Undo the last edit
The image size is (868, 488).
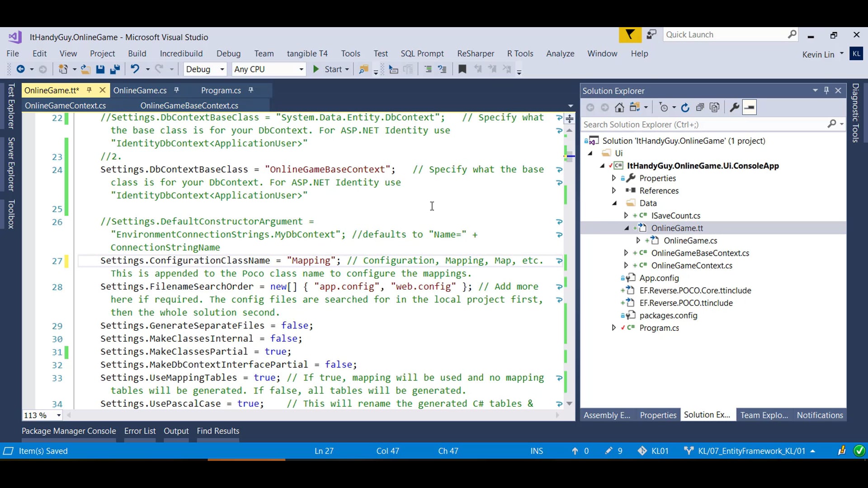coord(135,69)
